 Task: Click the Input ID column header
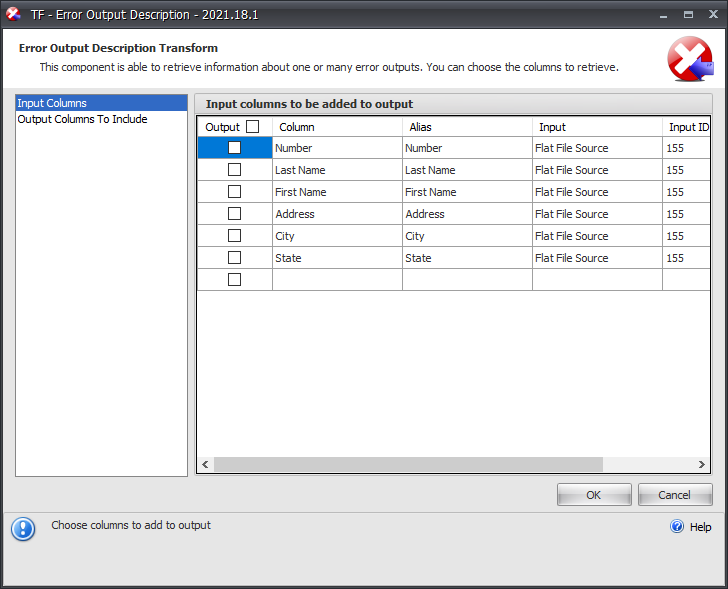[x=686, y=127]
